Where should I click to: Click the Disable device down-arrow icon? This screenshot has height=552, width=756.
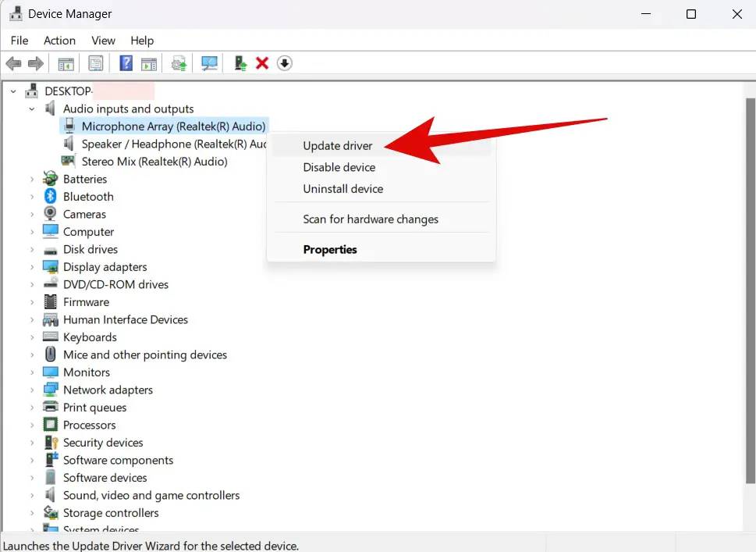pyautogui.click(x=285, y=63)
